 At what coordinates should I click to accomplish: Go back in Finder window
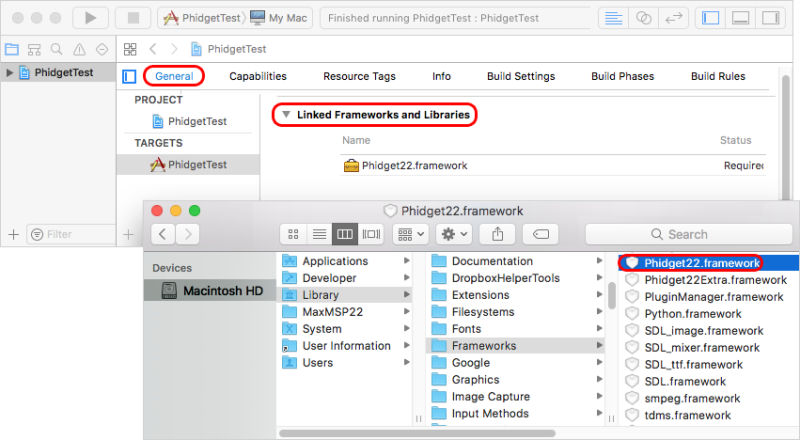tap(163, 234)
